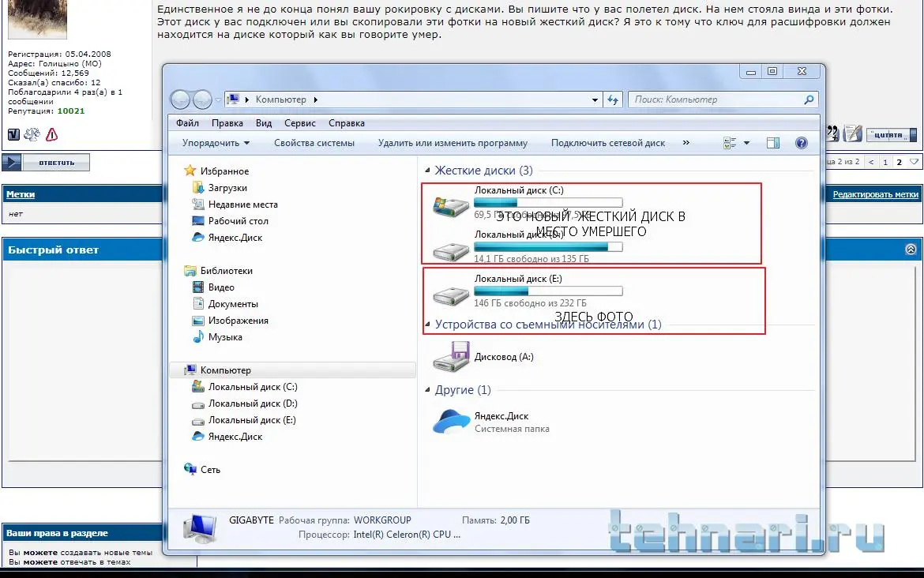
Task: Collapse Другие group
Action: click(x=428, y=389)
